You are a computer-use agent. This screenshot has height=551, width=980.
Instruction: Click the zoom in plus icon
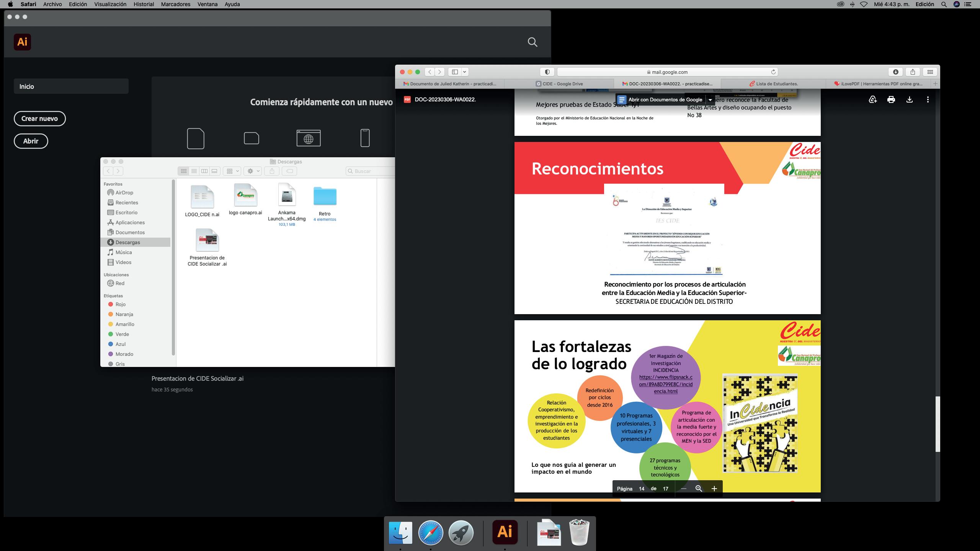pyautogui.click(x=714, y=489)
